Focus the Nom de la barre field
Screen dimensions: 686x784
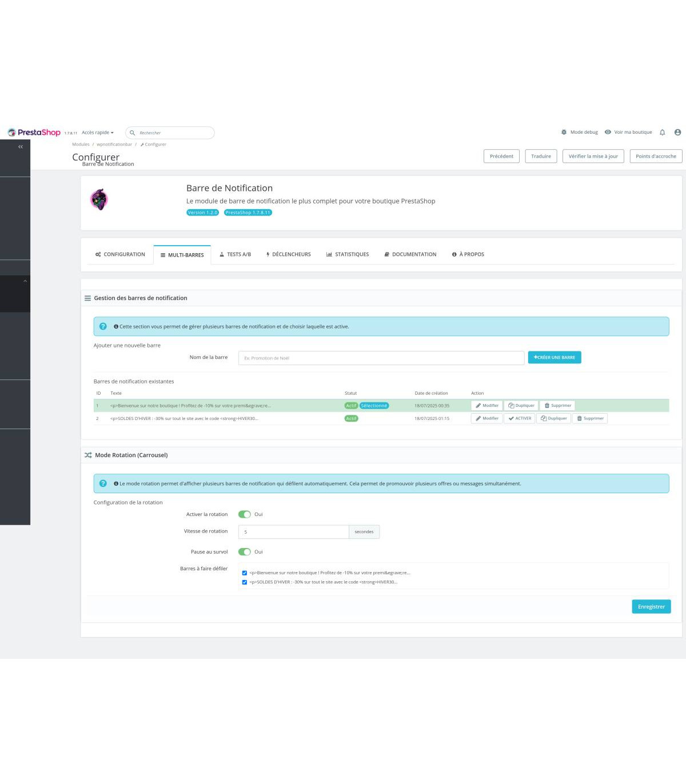point(381,358)
